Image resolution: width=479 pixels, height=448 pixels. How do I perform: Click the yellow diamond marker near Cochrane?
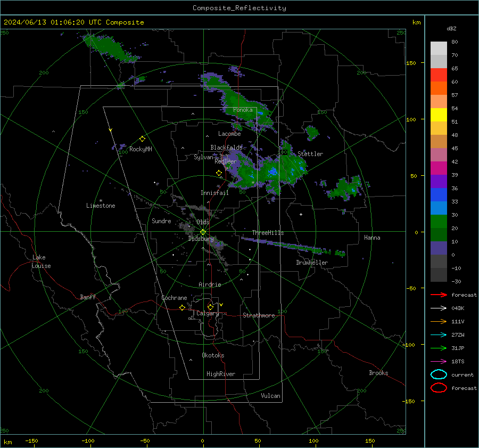182,308
